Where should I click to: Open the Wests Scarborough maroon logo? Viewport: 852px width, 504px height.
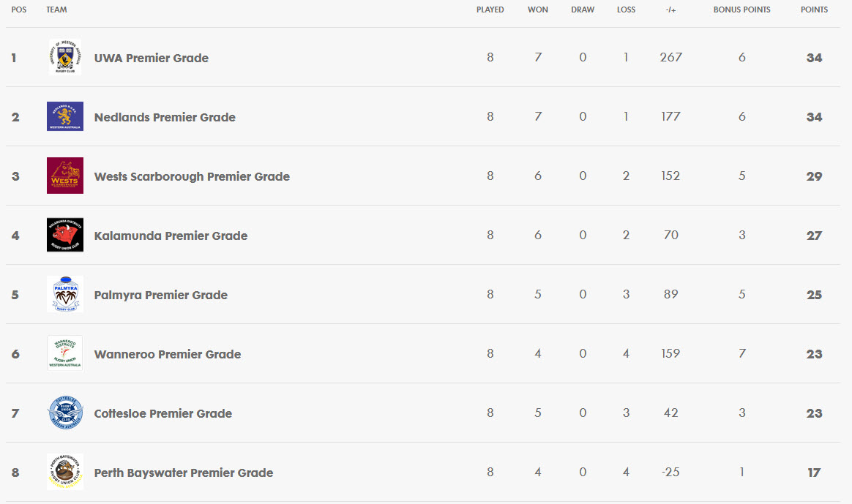click(x=65, y=176)
